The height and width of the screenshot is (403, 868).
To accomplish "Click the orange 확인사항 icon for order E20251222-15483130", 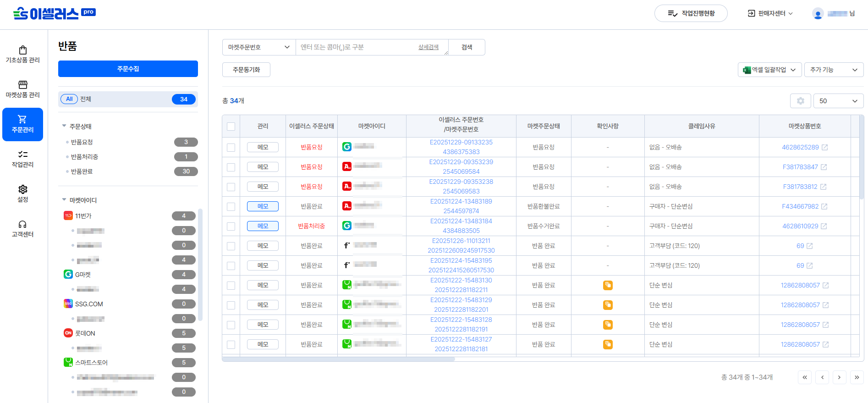I will (x=608, y=285).
